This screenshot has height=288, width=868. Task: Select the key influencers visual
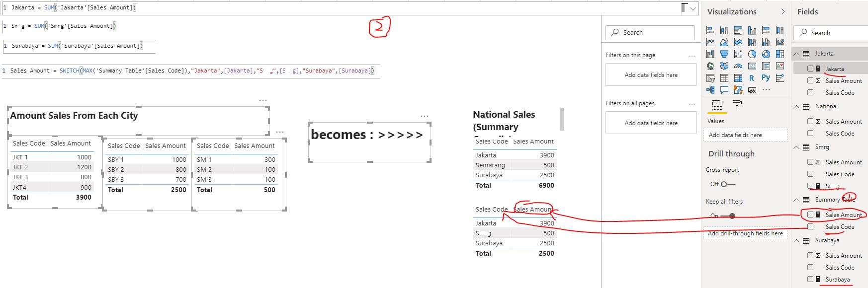pyautogui.click(x=780, y=78)
